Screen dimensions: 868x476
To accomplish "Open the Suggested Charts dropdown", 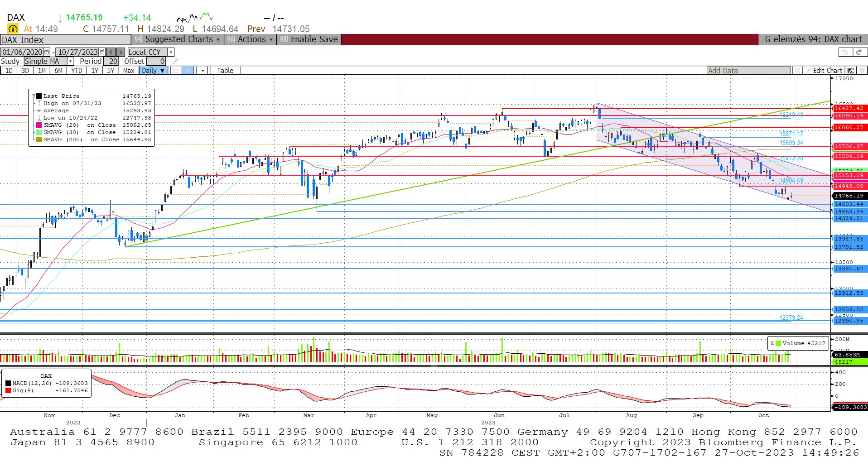I will tap(177, 39).
